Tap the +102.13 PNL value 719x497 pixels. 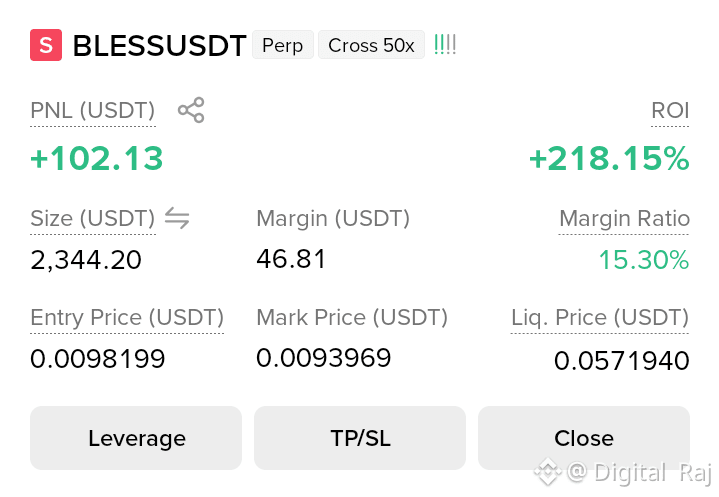click(97, 159)
